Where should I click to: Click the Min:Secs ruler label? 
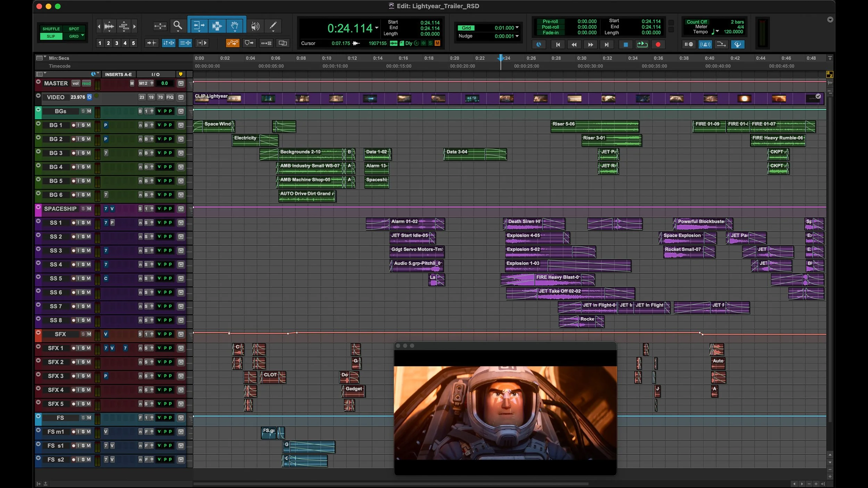pyautogui.click(x=59, y=58)
